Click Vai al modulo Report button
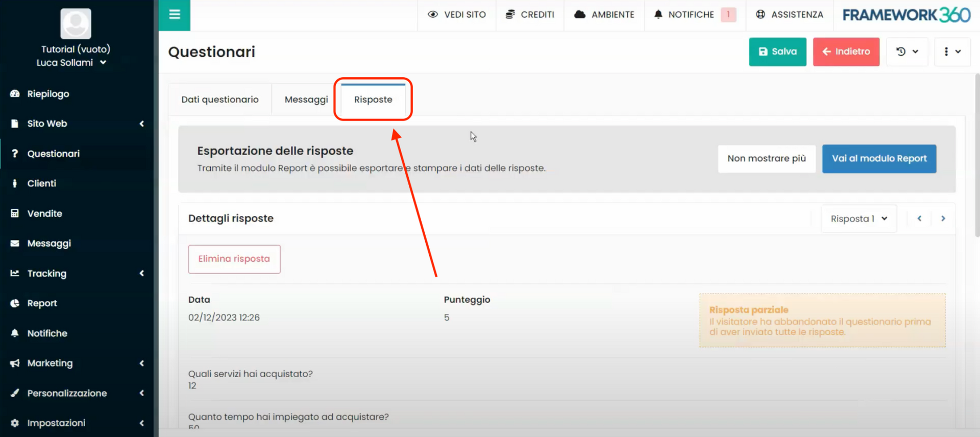The image size is (980, 437). tap(879, 159)
